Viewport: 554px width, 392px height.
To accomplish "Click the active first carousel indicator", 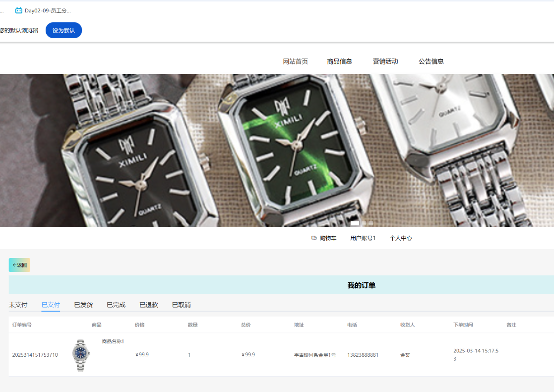I will pyautogui.click(x=355, y=223).
